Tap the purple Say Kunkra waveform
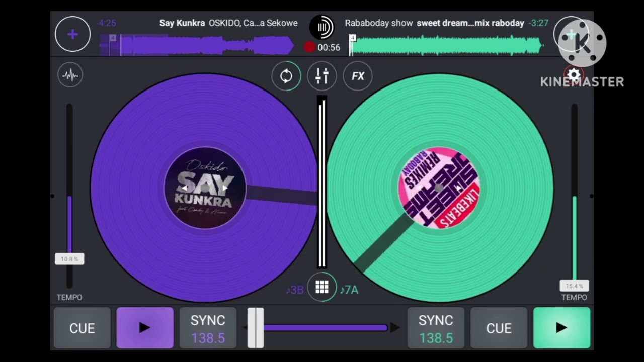 click(x=197, y=45)
